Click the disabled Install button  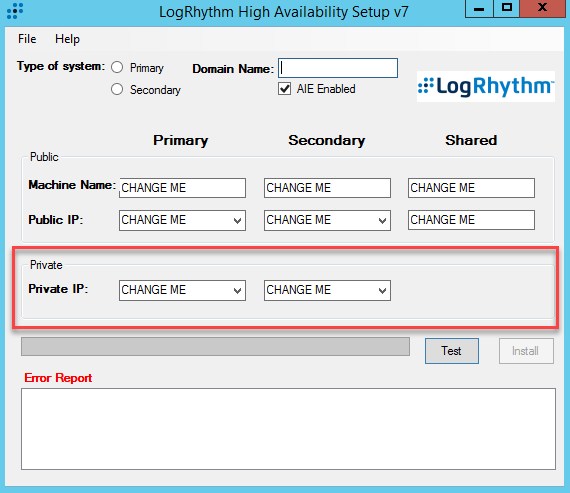526,351
